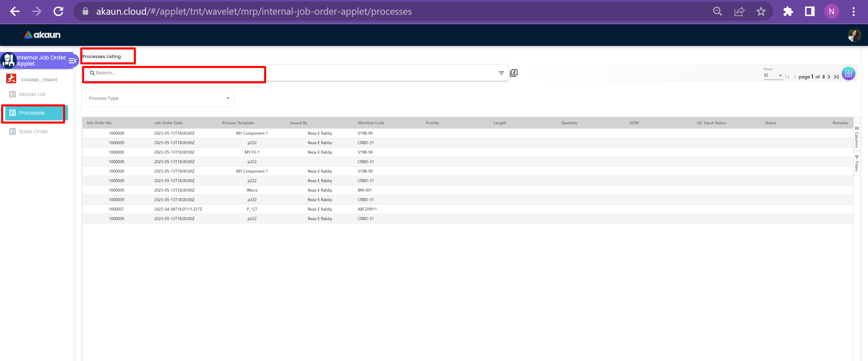Go to next page arrow

point(829,77)
